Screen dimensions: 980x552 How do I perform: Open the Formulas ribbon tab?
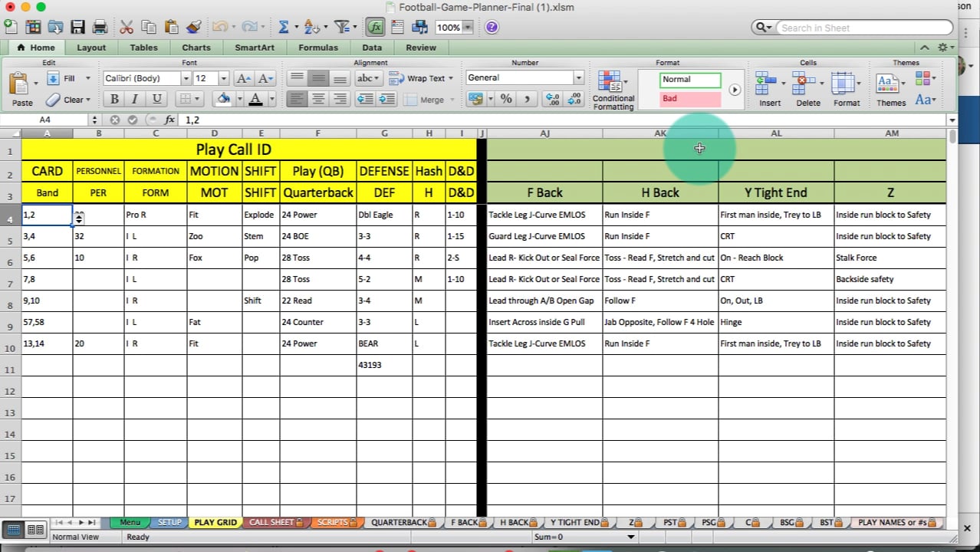click(318, 48)
